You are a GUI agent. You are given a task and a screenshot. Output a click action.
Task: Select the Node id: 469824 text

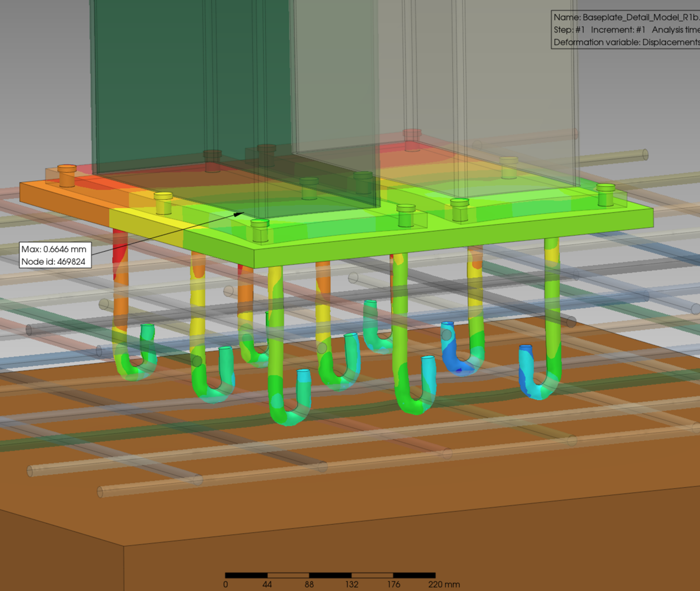[53, 262]
